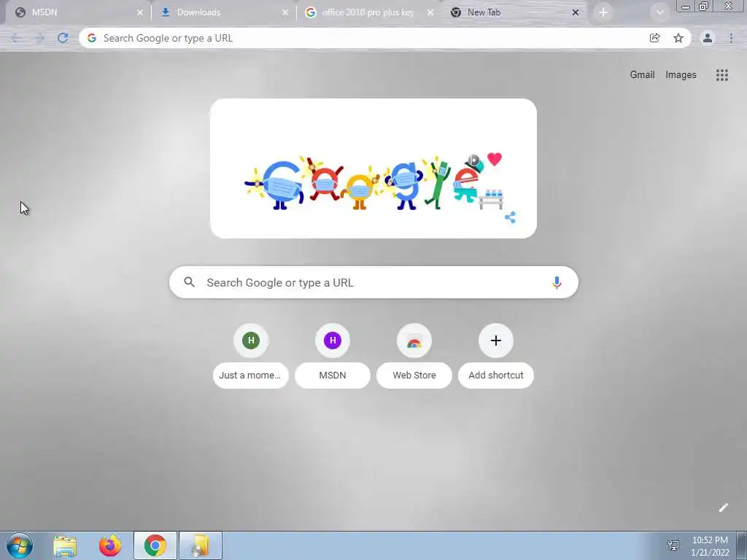
Task: Click the Add shortcut label
Action: coord(496,376)
